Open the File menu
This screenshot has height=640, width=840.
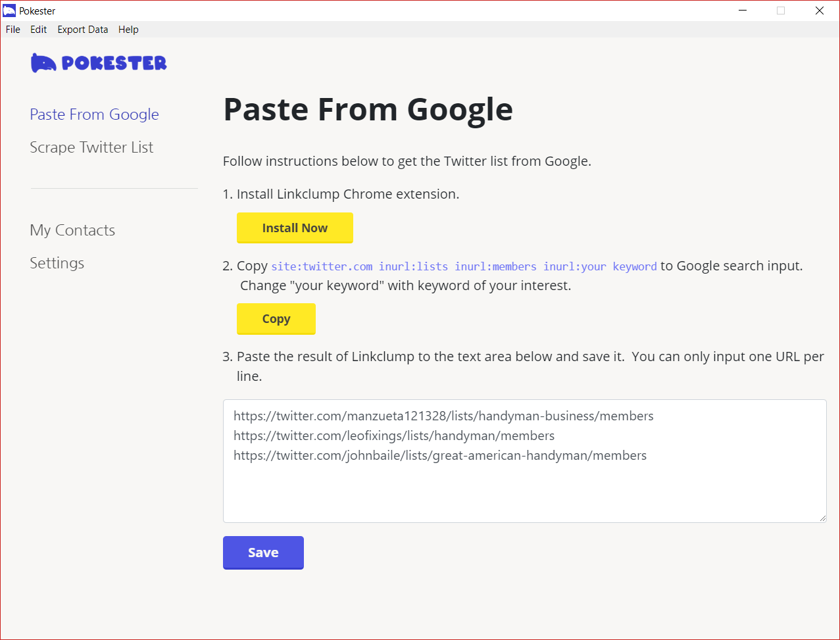13,30
